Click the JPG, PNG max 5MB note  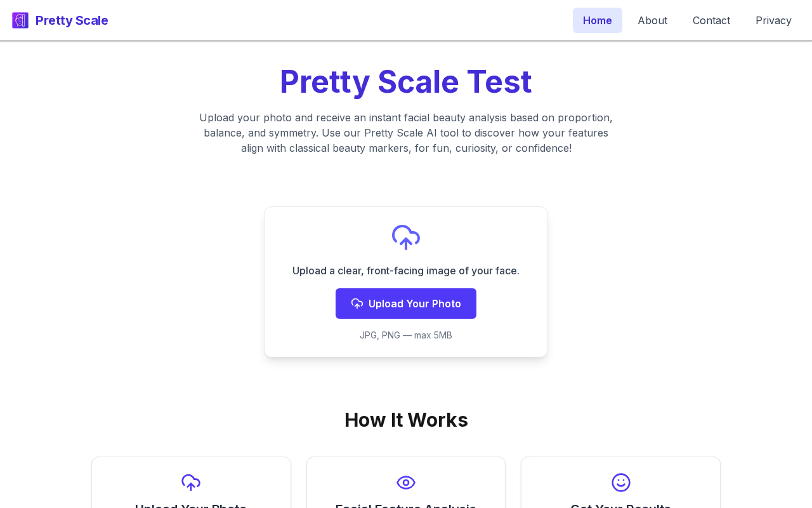point(406,335)
